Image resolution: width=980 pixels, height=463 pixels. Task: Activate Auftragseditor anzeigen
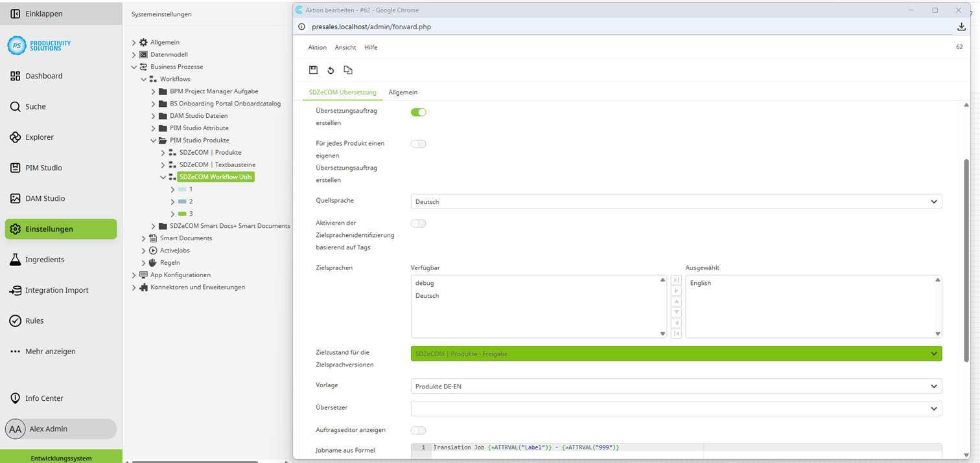click(419, 430)
